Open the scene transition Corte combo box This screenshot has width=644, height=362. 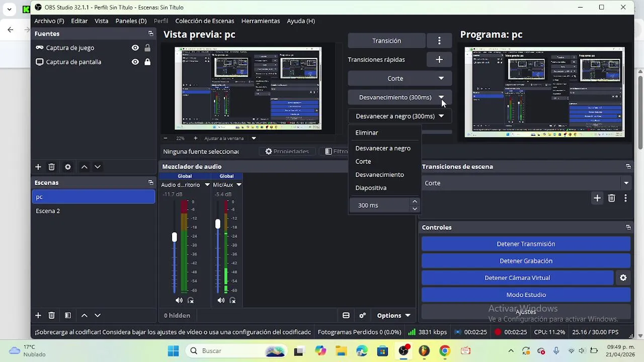click(526, 183)
